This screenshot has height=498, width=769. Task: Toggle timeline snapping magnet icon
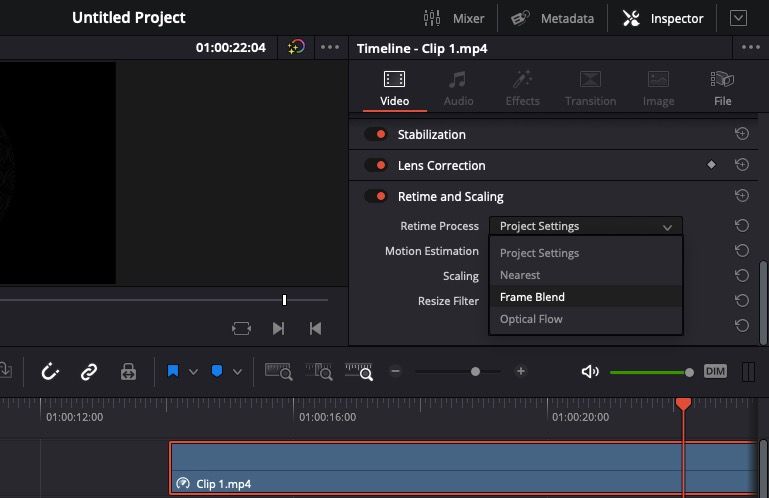[50, 372]
